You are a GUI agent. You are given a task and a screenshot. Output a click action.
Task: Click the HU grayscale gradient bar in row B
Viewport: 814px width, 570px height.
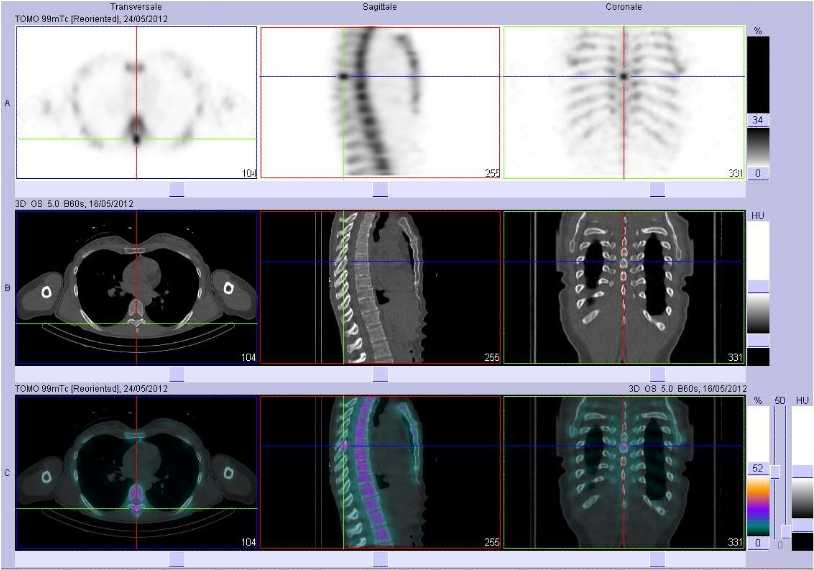click(x=758, y=314)
